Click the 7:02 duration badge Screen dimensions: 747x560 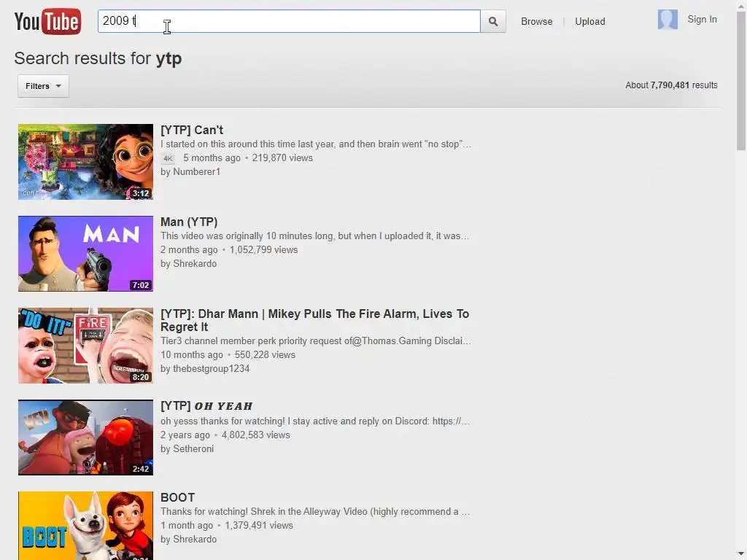(x=141, y=285)
